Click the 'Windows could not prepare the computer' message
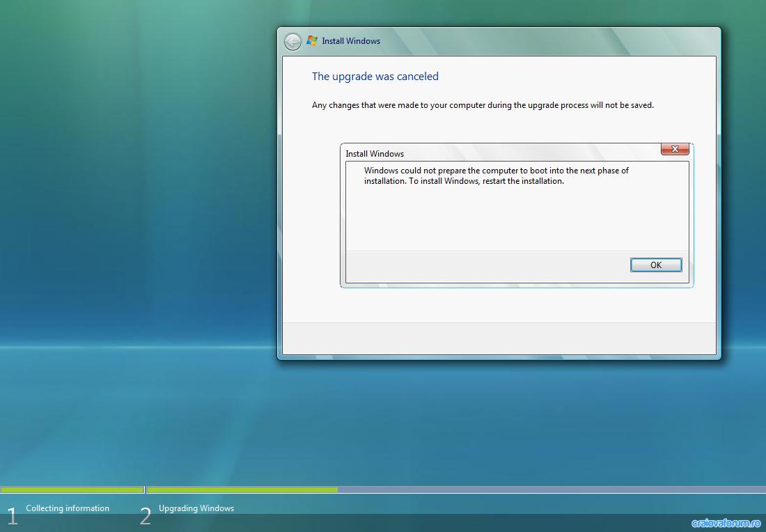 point(496,175)
